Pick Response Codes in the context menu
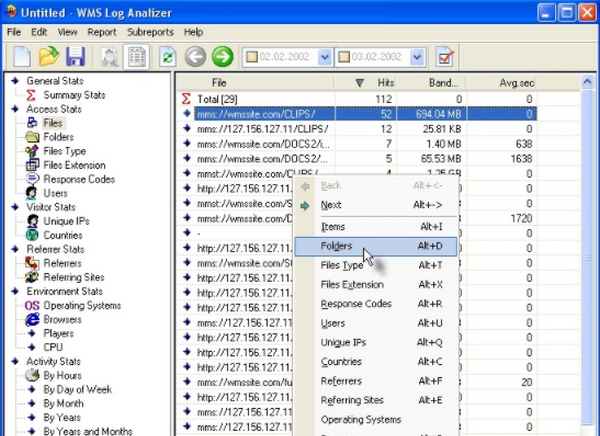 [x=356, y=304]
